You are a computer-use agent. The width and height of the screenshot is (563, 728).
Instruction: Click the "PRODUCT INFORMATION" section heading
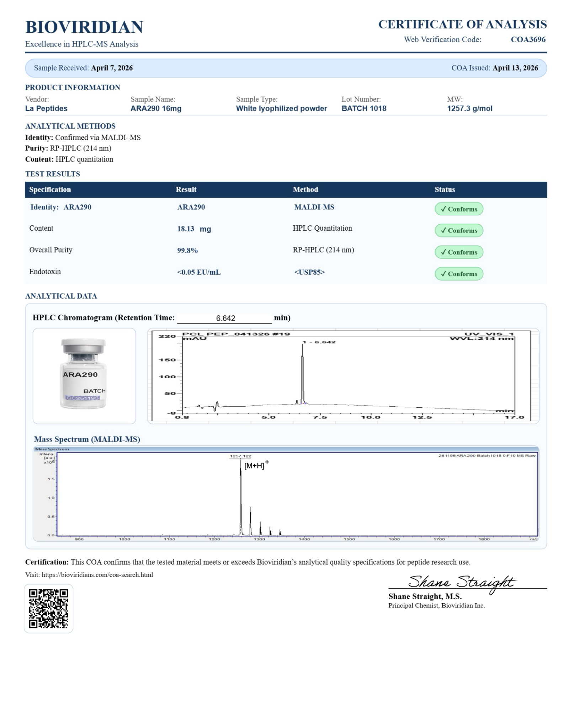(73, 87)
